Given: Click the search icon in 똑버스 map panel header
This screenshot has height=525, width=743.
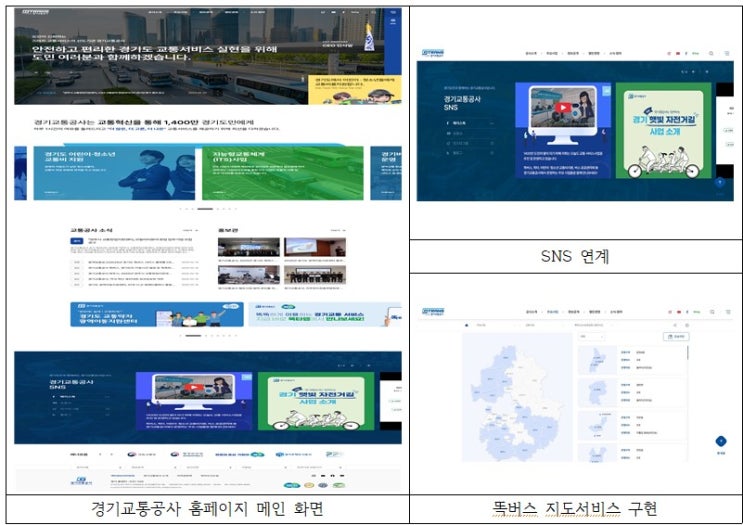Looking at the screenshot, I should pos(712,312).
